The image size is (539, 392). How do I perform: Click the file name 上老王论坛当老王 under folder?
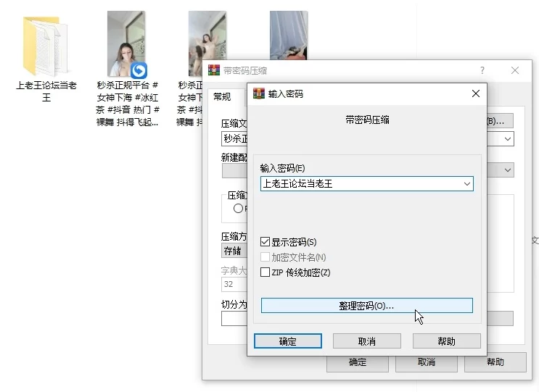coord(46,91)
